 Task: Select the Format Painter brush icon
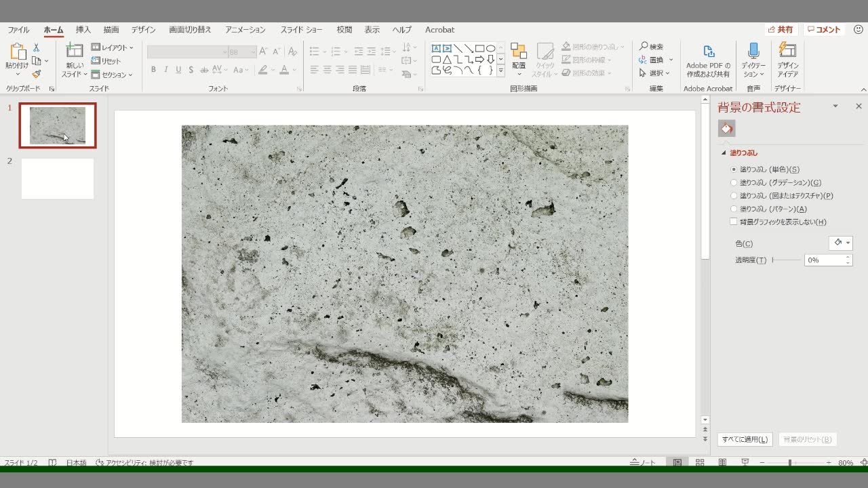(x=37, y=75)
